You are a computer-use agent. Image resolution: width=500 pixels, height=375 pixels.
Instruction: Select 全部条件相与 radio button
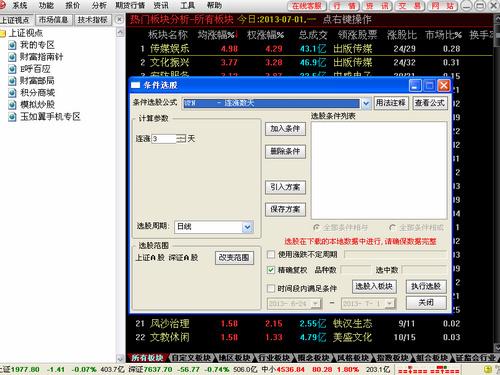(316, 228)
